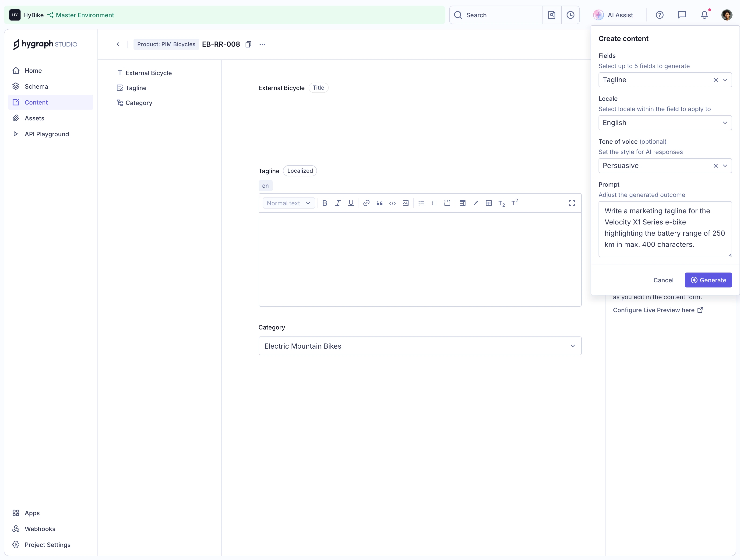Insert a link in the Tagline editor
The height and width of the screenshot is (560, 740).
pyautogui.click(x=366, y=203)
